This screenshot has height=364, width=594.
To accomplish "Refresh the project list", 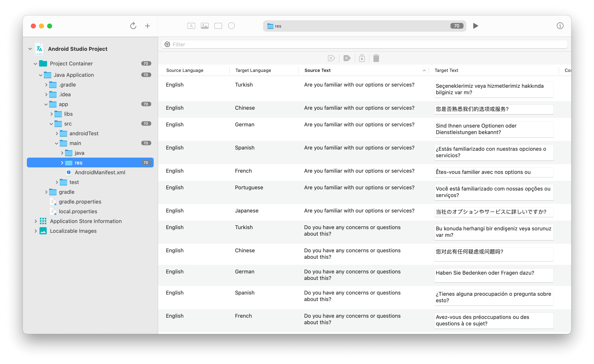I will pos(133,26).
